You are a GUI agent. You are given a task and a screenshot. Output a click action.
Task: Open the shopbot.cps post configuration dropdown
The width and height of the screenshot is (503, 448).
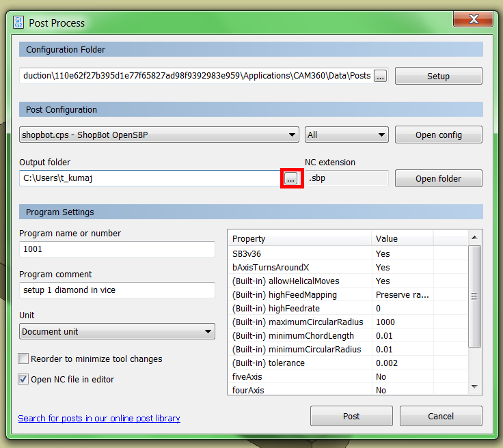click(x=159, y=135)
